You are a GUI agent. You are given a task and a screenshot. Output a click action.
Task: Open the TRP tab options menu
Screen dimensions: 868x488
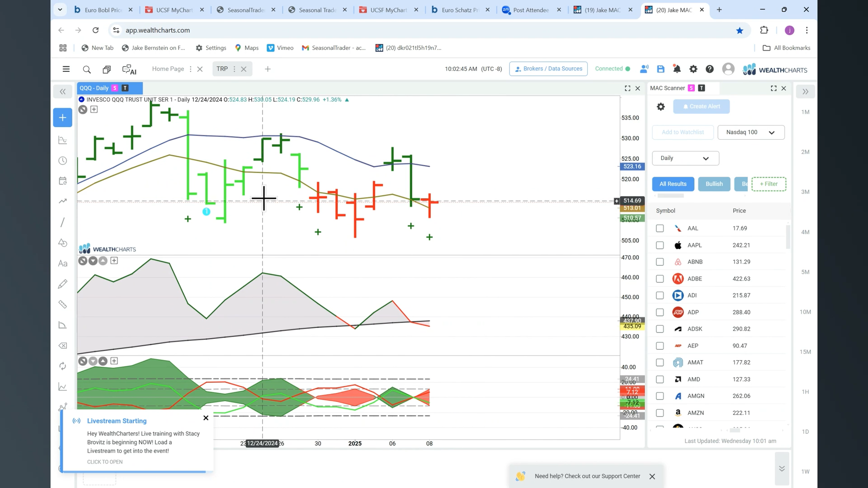pyautogui.click(x=234, y=69)
